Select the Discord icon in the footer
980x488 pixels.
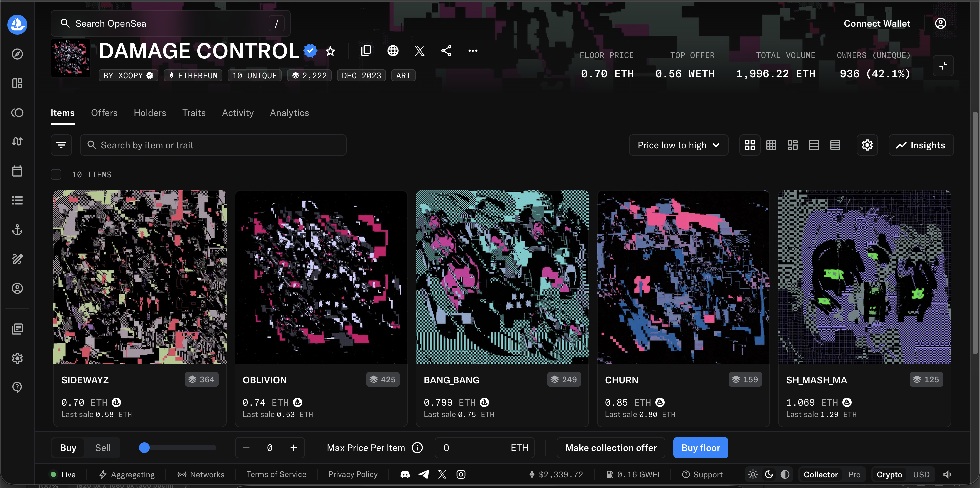pos(405,474)
